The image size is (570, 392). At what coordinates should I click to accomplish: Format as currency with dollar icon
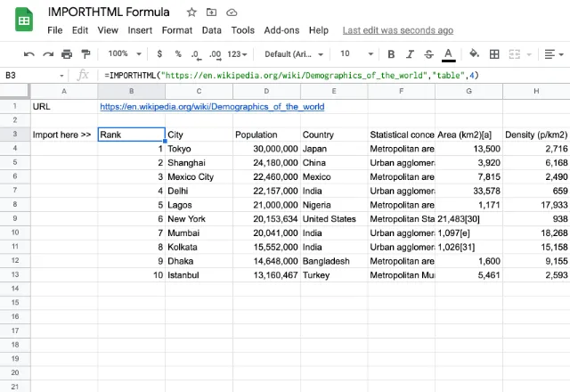point(159,53)
